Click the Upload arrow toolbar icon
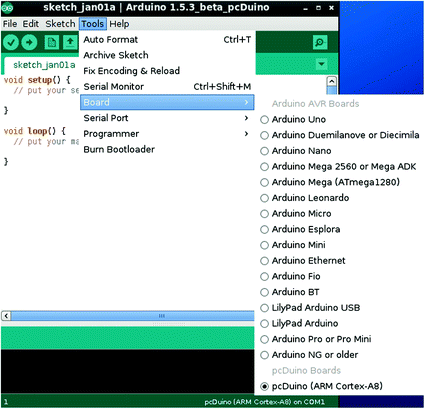This screenshot has width=425, height=409. [29, 43]
